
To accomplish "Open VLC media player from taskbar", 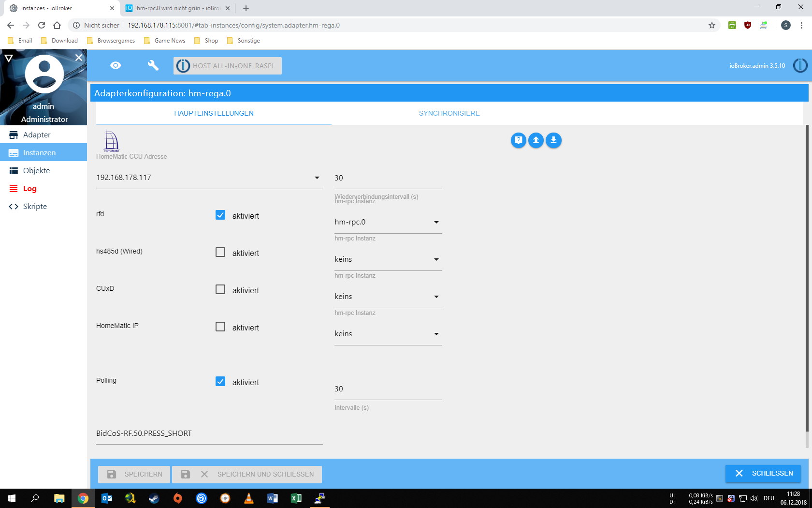I will coord(249,498).
